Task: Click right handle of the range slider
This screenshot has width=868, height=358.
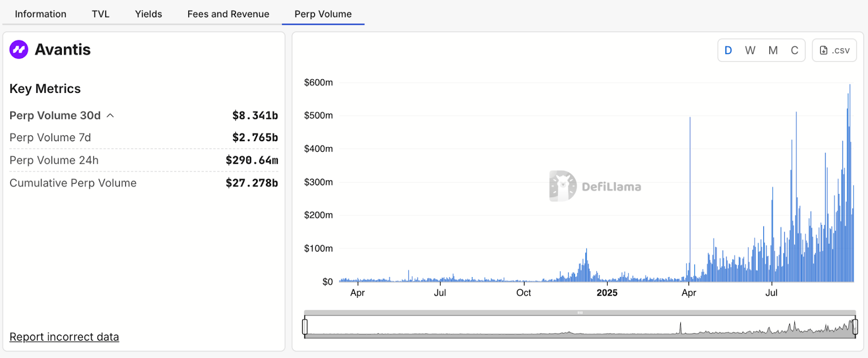Action: pyautogui.click(x=855, y=326)
